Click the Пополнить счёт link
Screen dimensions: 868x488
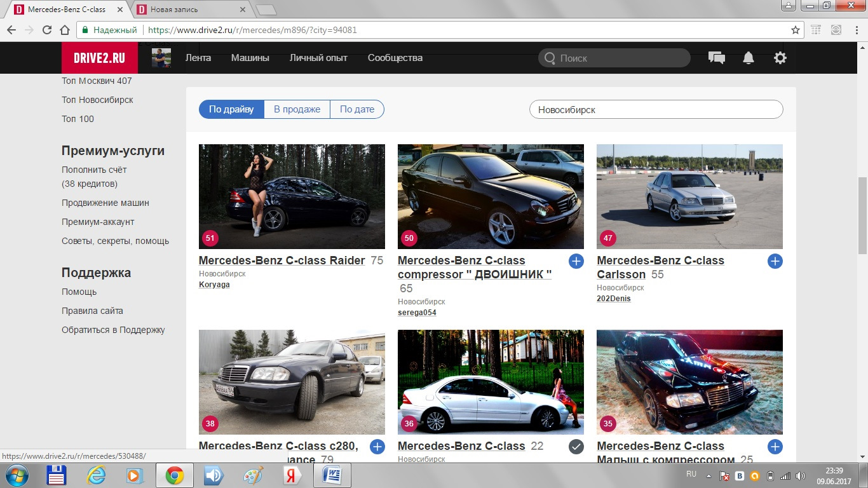tap(94, 170)
